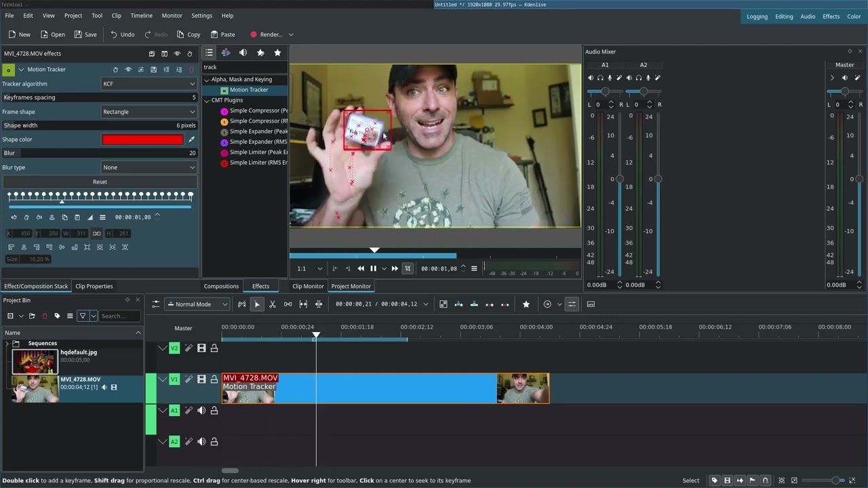The width and height of the screenshot is (868, 488).
Task: Open the Timeline menu
Action: 141,16
